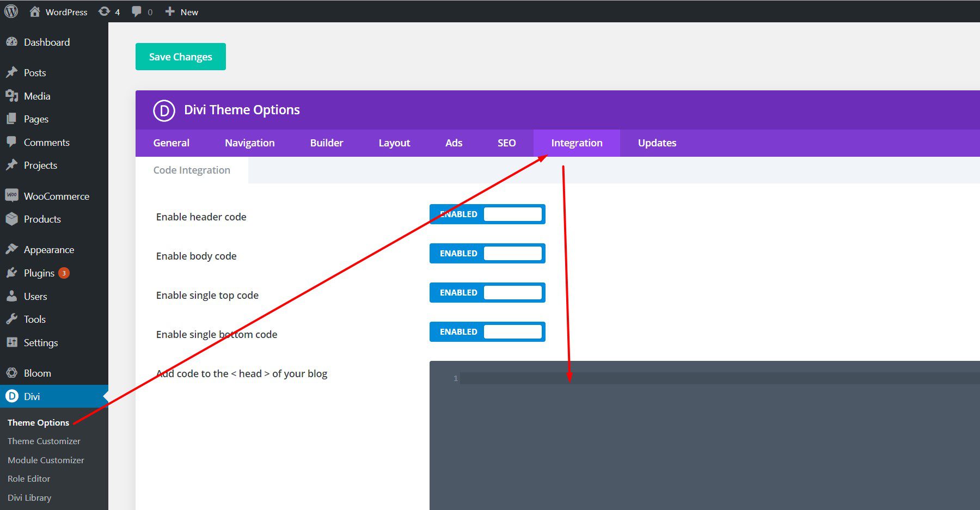Screen dimensions: 980x510
Task: Expand the Settings menu
Action: tap(40, 342)
